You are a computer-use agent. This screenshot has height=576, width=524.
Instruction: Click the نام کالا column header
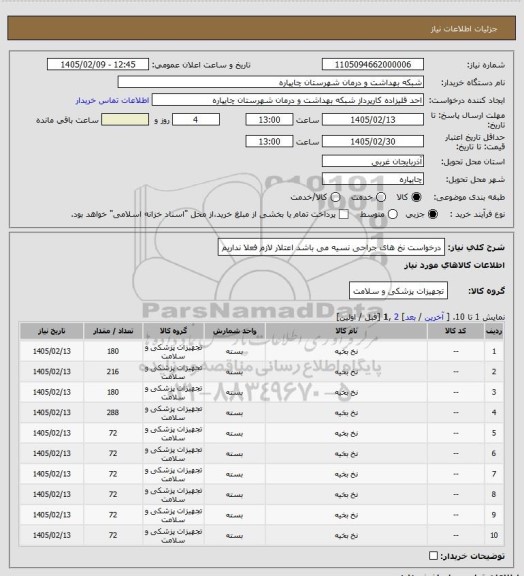pyautogui.click(x=346, y=331)
